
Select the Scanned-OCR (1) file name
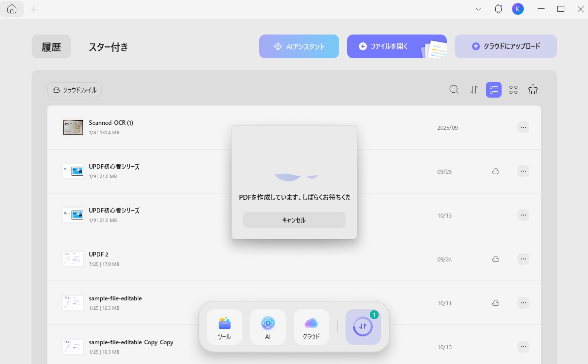111,122
